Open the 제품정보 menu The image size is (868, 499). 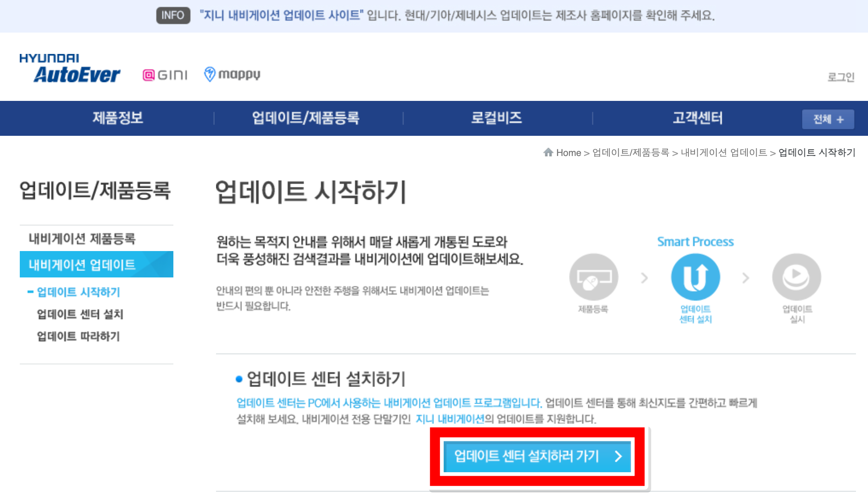coord(118,118)
